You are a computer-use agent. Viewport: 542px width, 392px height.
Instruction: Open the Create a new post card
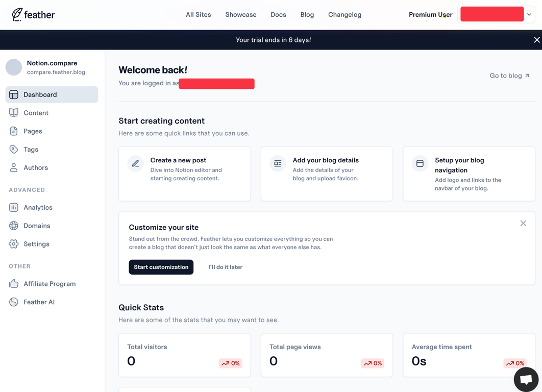tap(185, 174)
